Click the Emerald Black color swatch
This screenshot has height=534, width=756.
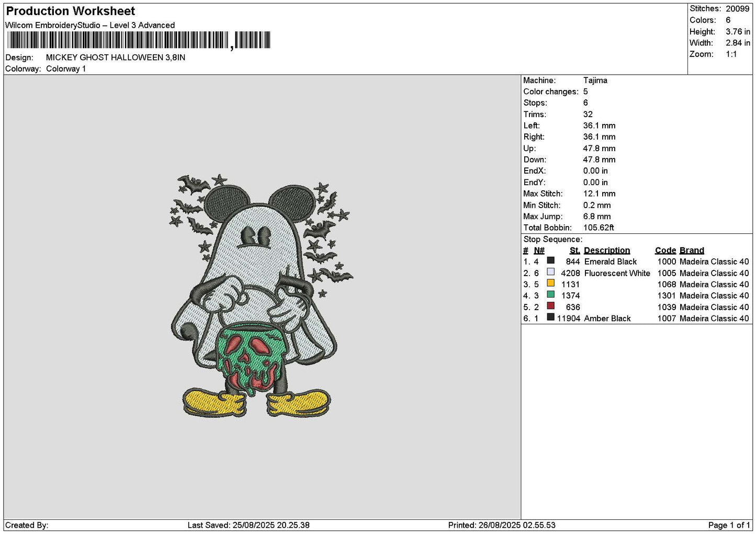(550, 260)
